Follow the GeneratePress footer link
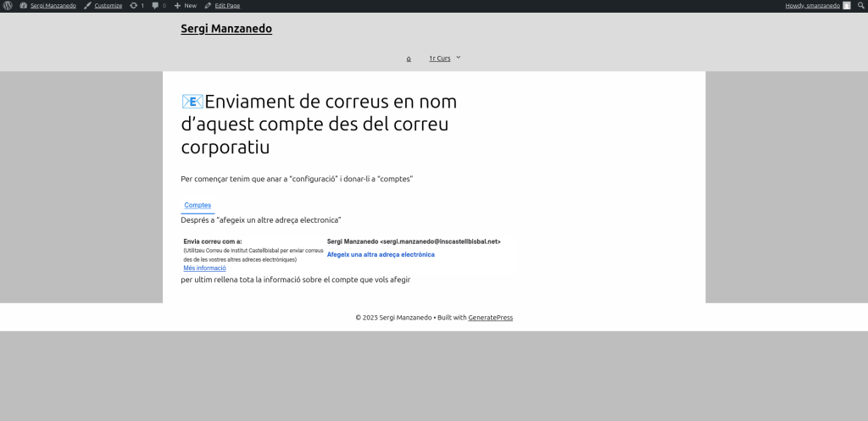The image size is (868, 421). click(x=490, y=318)
